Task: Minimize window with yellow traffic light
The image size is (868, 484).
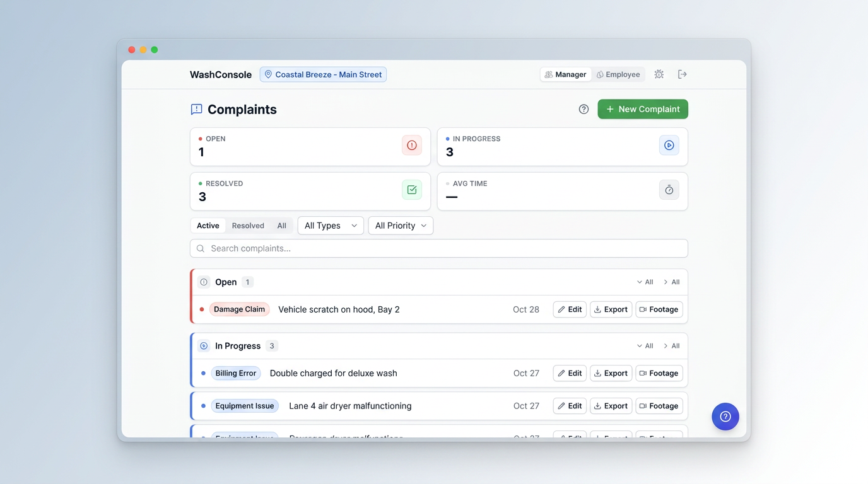Action: pyautogui.click(x=143, y=50)
